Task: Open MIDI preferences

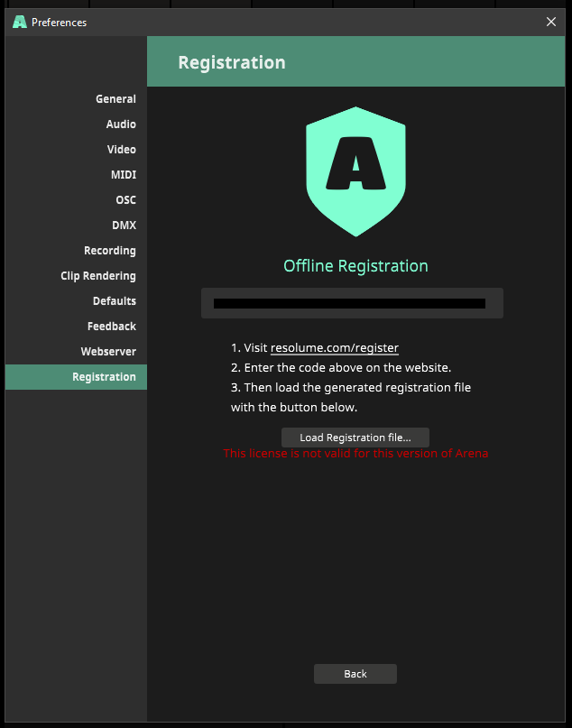Action: tap(124, 175)
